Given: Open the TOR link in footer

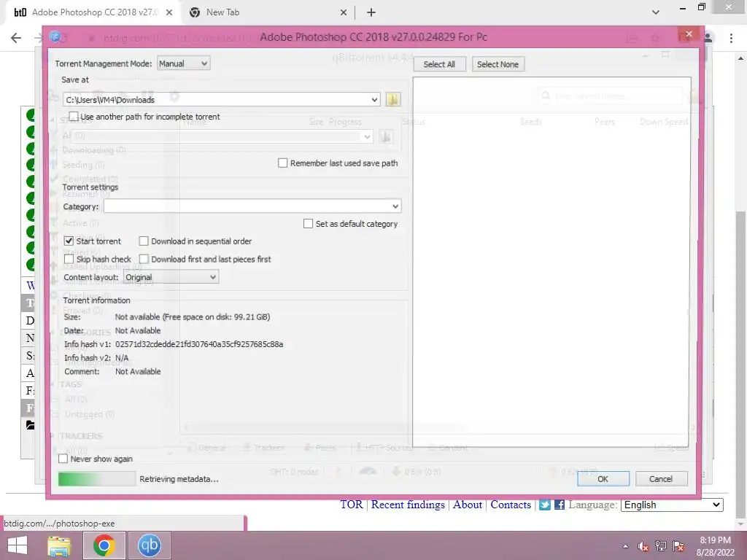Looking at the screenshot, I should (352, 505).
